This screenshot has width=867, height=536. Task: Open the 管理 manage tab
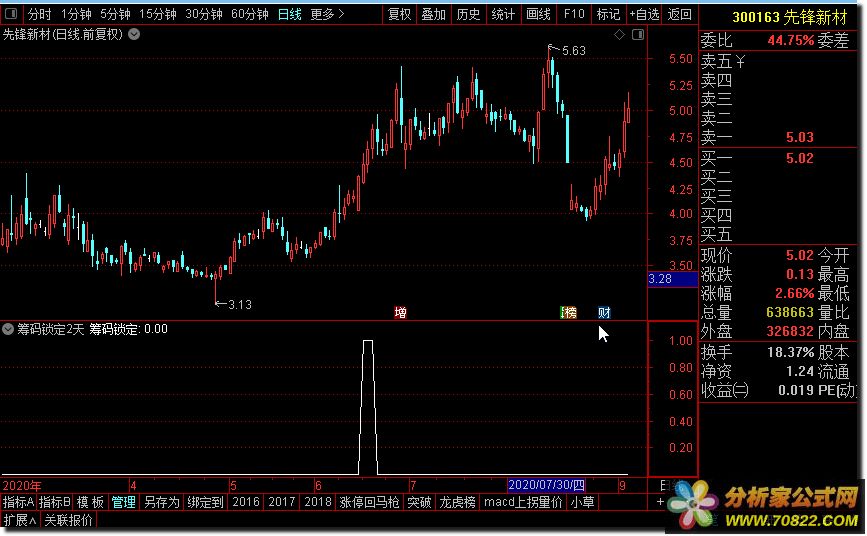(123, 502)
